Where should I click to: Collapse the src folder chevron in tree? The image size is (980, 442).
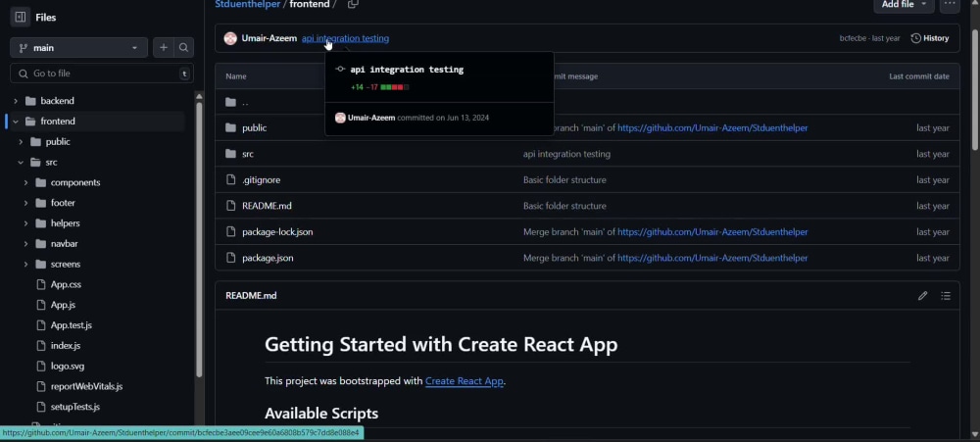pos(21,162)
